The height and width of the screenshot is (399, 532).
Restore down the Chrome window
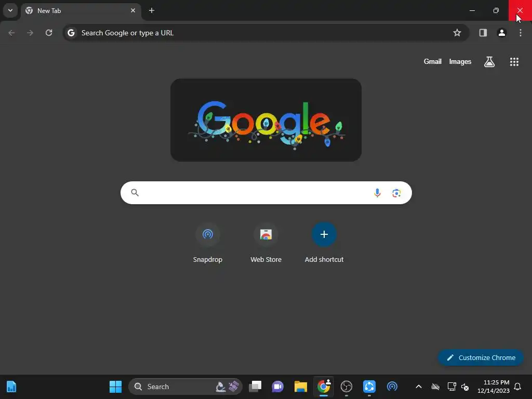pyautogui.click(x=496, y=10)
